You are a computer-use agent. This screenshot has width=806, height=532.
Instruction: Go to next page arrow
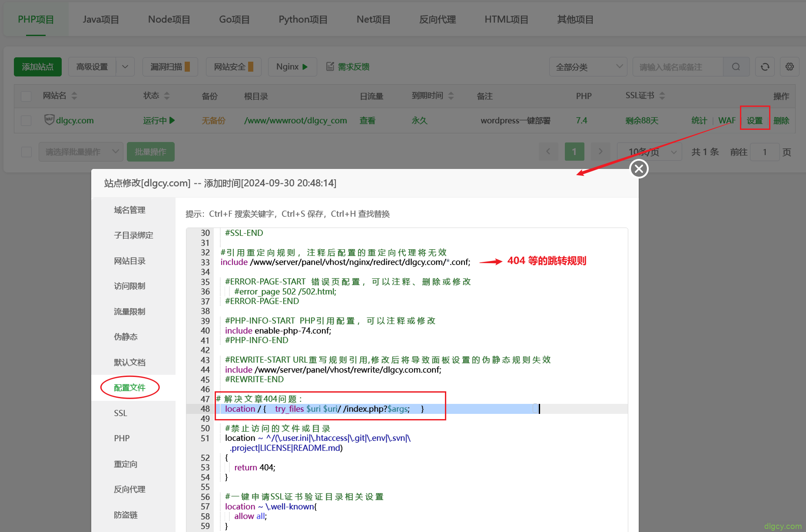[600, 152]
